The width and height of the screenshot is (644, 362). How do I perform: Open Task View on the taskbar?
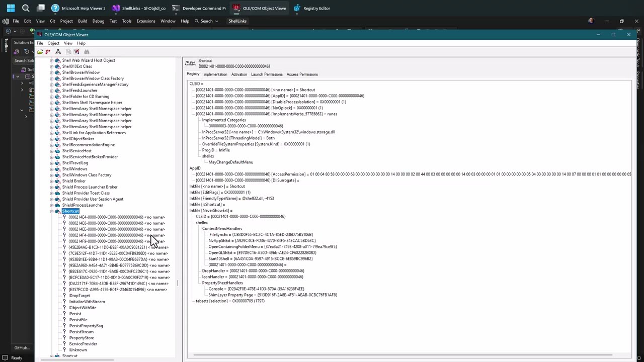click(x=41, y=8)
